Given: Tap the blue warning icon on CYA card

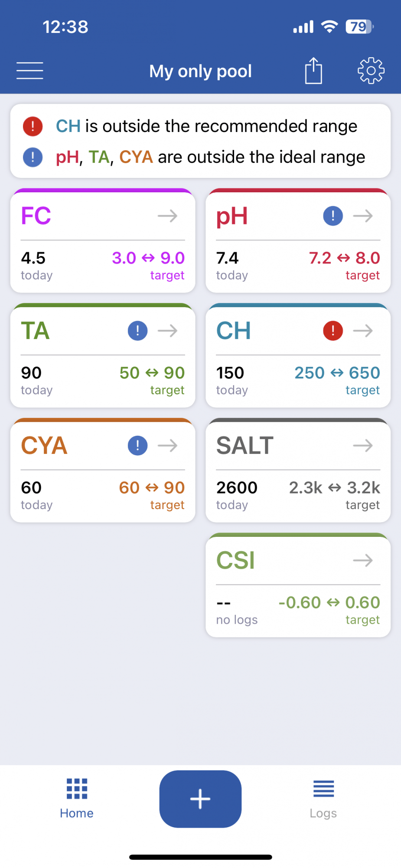Looking at the screenshot, I should click(x=137, y=446).
